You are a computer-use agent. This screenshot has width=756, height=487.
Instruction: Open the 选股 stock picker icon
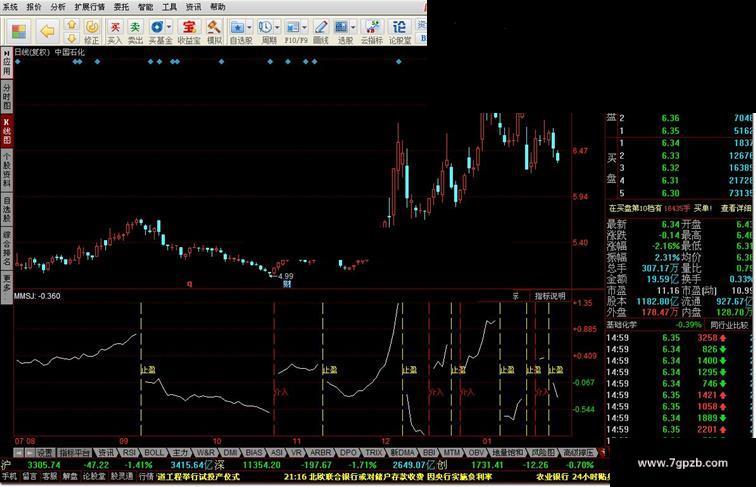tap(342, 32)
